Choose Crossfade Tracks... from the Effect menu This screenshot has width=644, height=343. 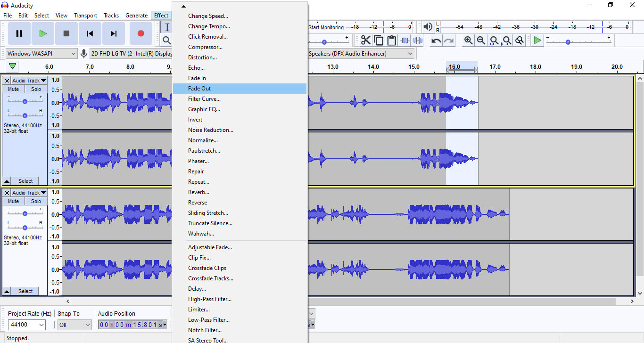[x=240, y=278]
